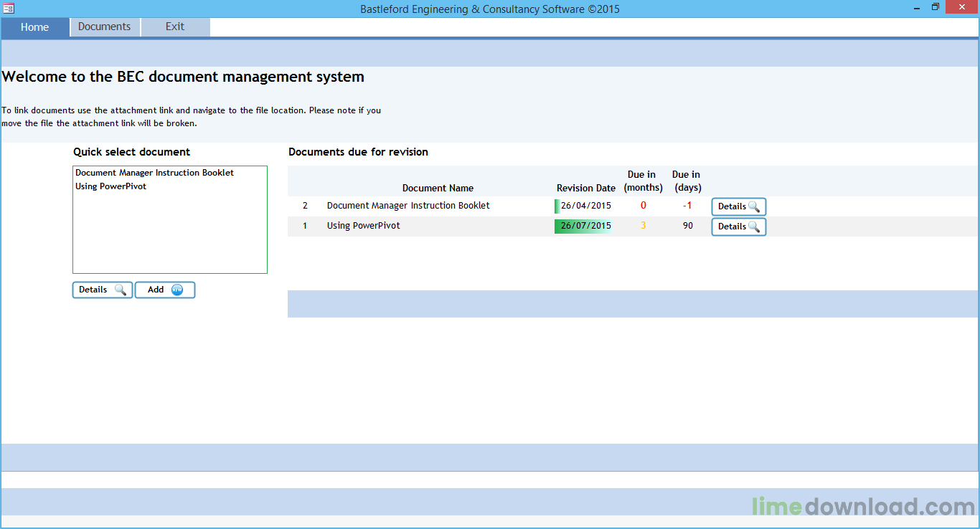Click the Revision Date column header
Viewport: 980px width, 529px height.
pyautogui.click(x=586, y=189)
